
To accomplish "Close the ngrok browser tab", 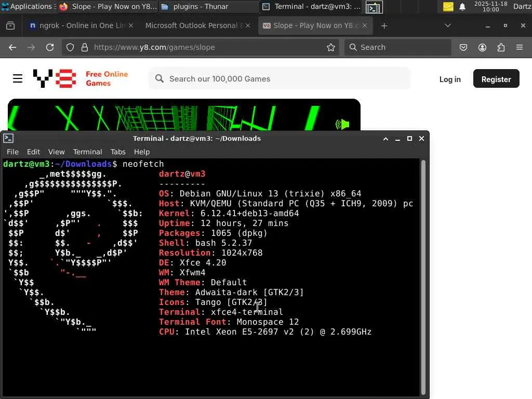I will 131,25.
